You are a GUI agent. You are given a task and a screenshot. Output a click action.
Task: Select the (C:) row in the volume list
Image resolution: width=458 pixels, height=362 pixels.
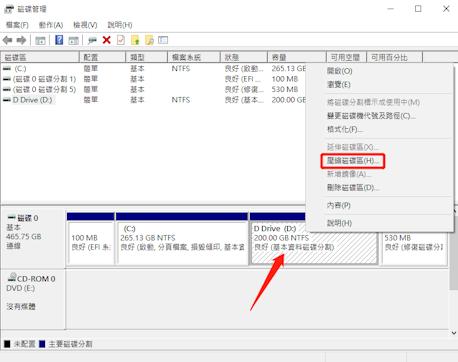(x=153, y=69)
